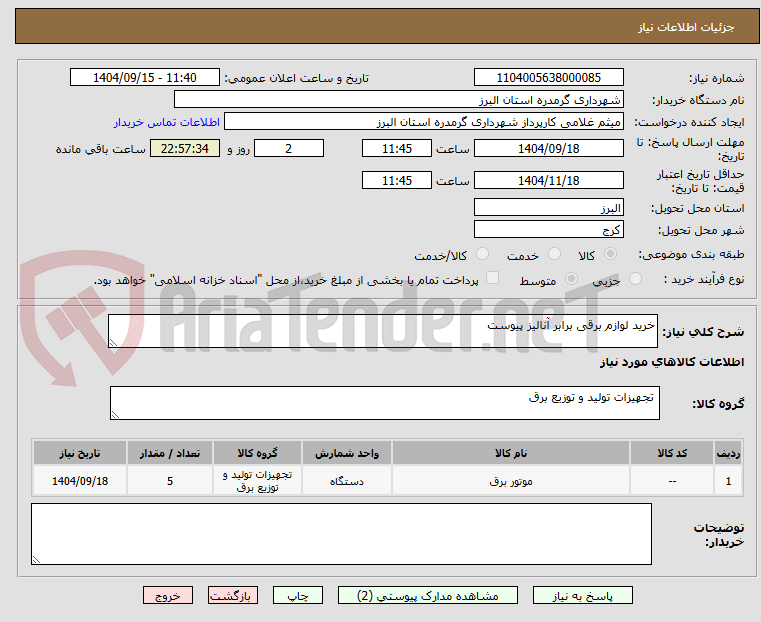The image size is (761, 622).
Task: Click the تعداد / مقدار column header
Action: point(170,453)
